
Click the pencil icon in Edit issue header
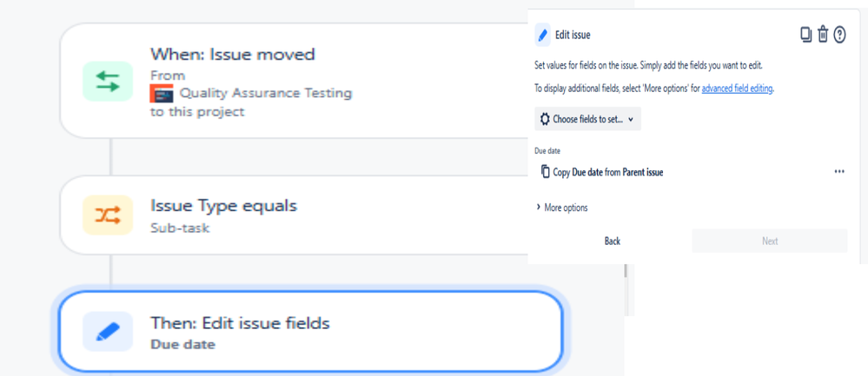point(543,35)
